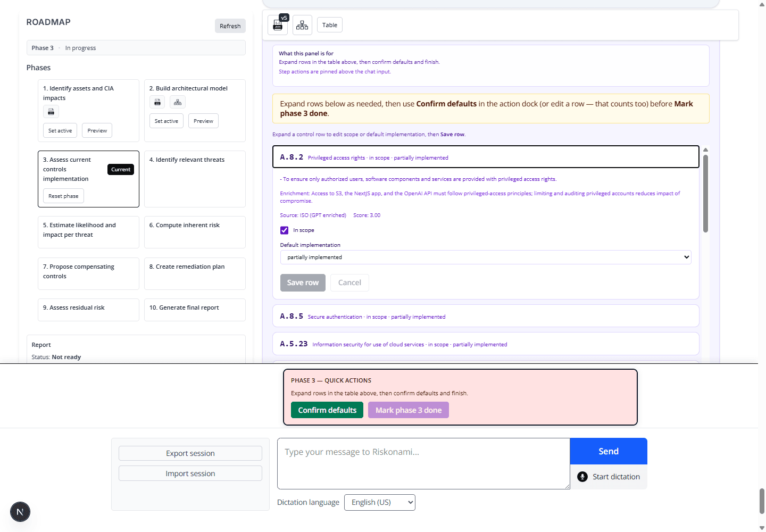Screen dimensions: 766x532
Task: Click the PHASE 3 — QUICK ACTIONS heading
Action: (331, 380)
